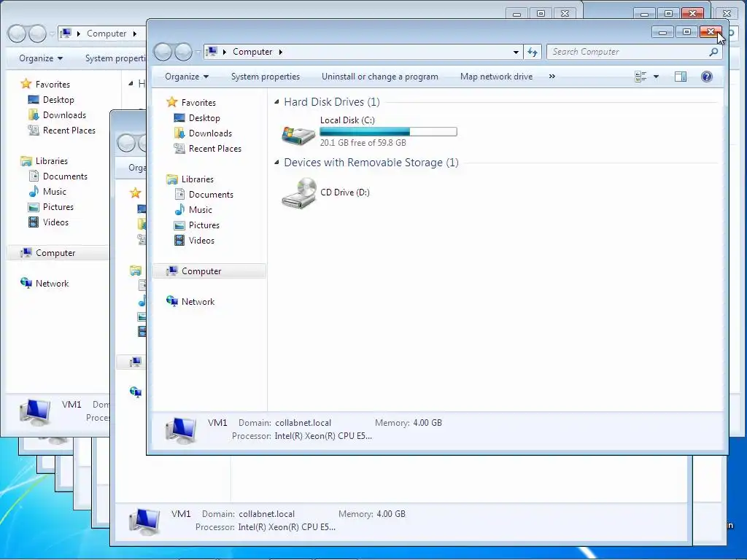The height and width of the screenshot is (560, 747).
Task: Collapse the Hard Disk Drives group
Action: pyautogui.click(x=276, y=102)
